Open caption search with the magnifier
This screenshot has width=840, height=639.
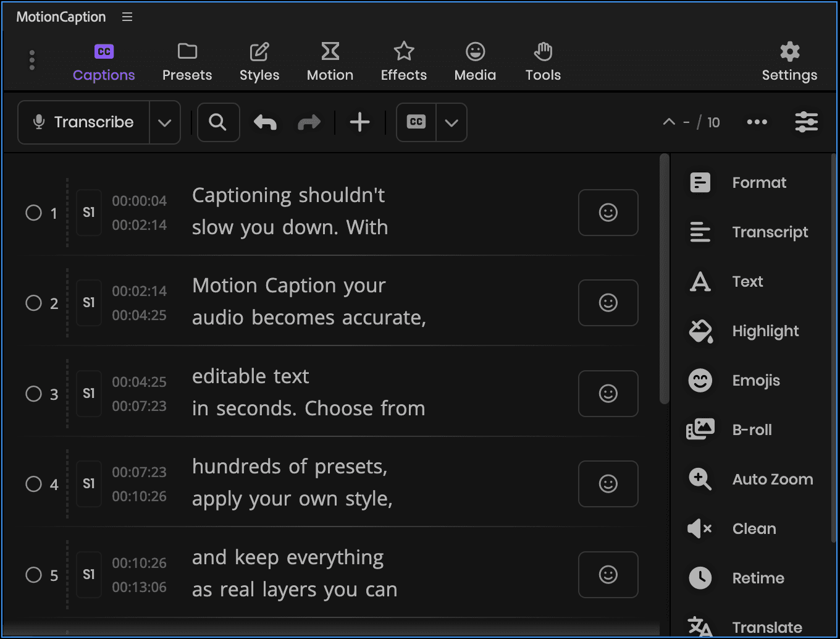coord(218,122)
